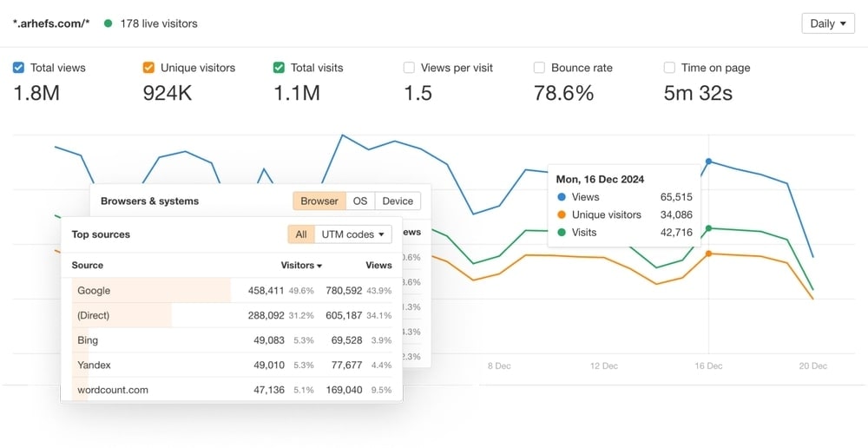Click the Google source row
Image resolution: width=868 pixels, height=448 pixels.
coord(232,290)
